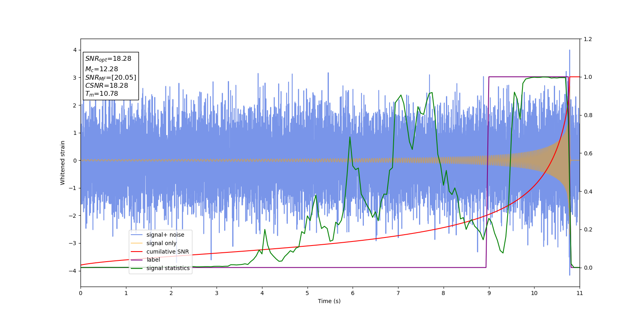
Task: Click x-axis tick label 9
Action: click(489, 293)
